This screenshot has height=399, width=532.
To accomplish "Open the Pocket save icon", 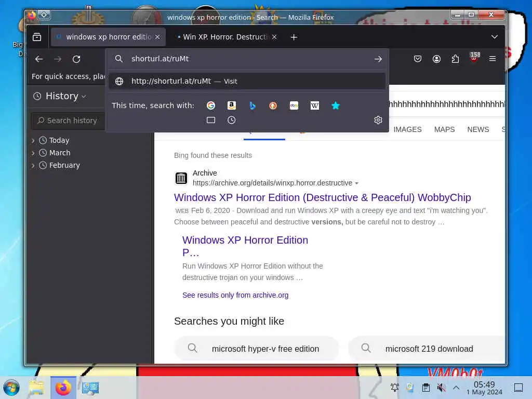I will tap(418, 59).
